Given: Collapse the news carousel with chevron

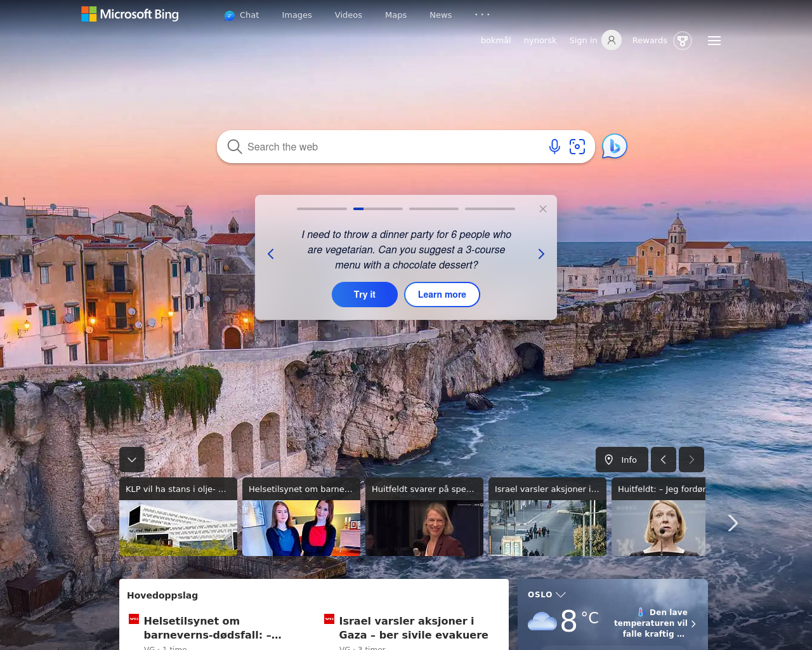Looking at the screenshot, I should click(x=132, y=460).
